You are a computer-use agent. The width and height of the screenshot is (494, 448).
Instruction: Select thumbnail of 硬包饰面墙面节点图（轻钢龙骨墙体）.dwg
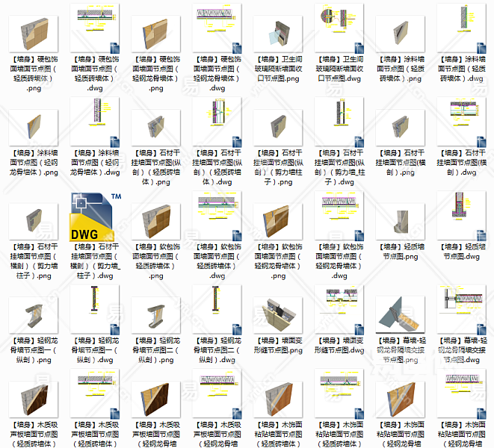[x=217, y=28]
